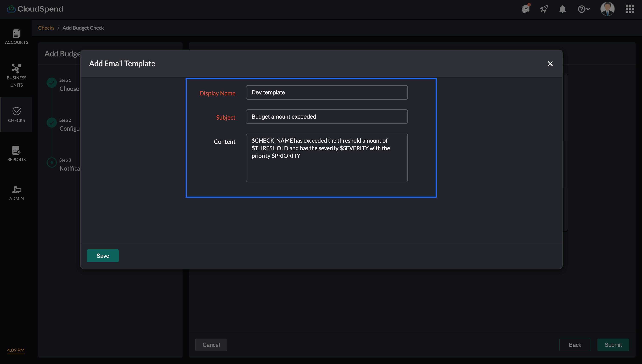
Task: Click the Subject input field
Action: (x=327, y=117)
